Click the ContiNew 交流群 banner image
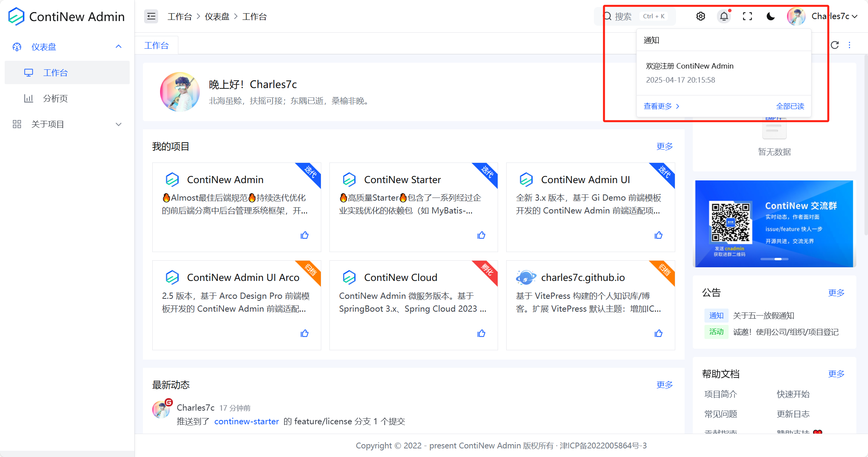Image resolution: width=868 pixels, height=457 pixels. pos(774,224)
